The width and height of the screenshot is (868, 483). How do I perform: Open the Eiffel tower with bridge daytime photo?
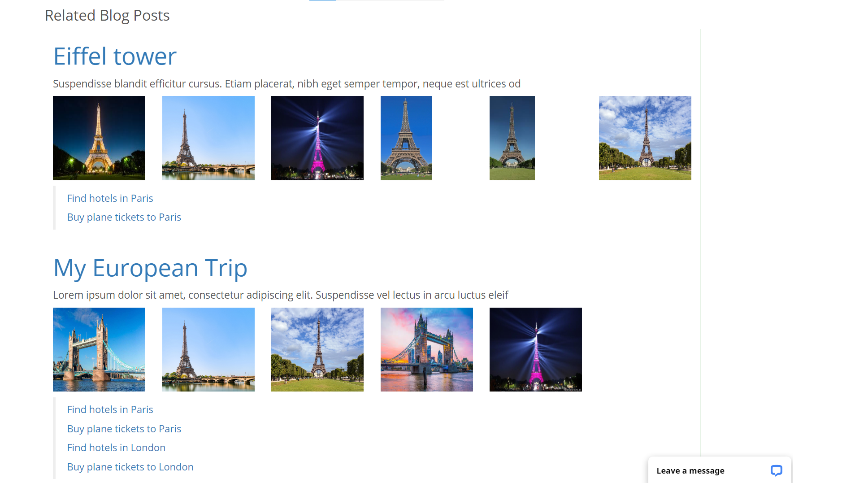click(x=208, y=138)
